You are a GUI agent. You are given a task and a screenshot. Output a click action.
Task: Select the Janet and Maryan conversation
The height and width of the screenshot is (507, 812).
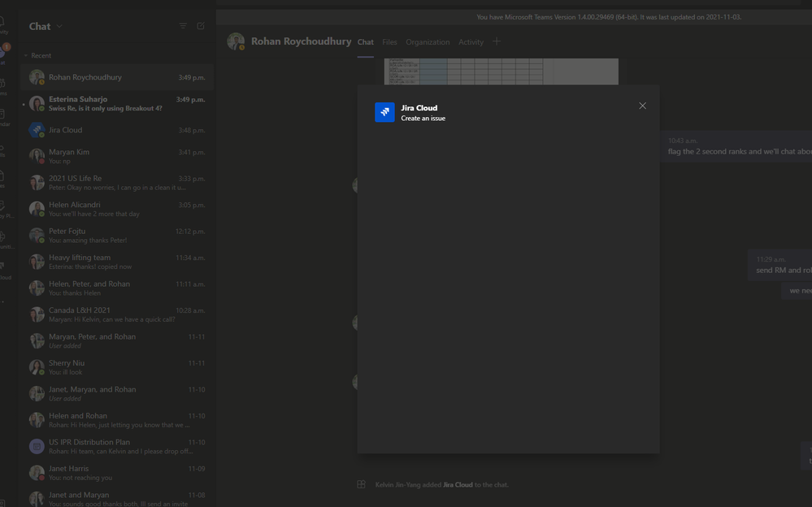click(117, 498)
